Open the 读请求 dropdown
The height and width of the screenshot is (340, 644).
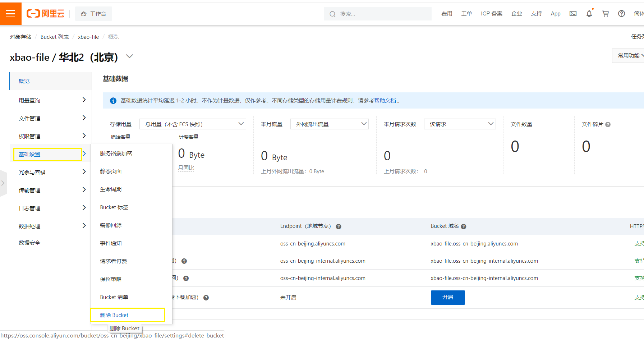click(x=460, y=124)
